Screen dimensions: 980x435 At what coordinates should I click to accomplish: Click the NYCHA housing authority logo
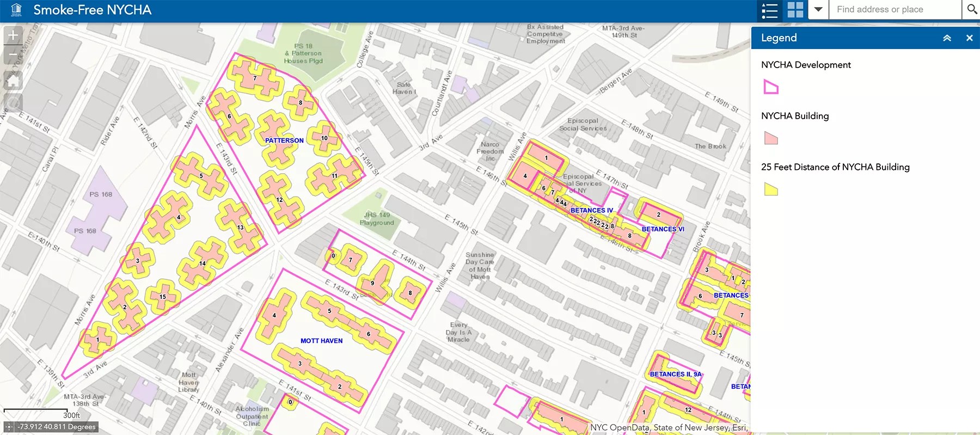[x=17, y=10]
